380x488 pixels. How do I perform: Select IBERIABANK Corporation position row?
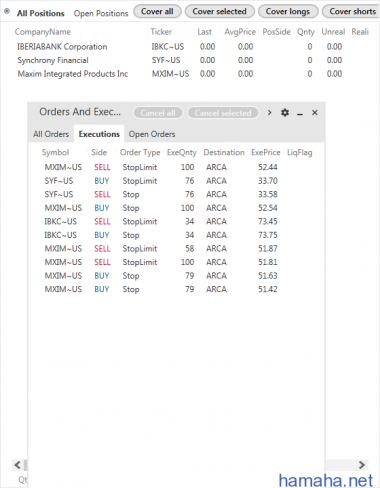pyautogui.click(x=180, y=47)
